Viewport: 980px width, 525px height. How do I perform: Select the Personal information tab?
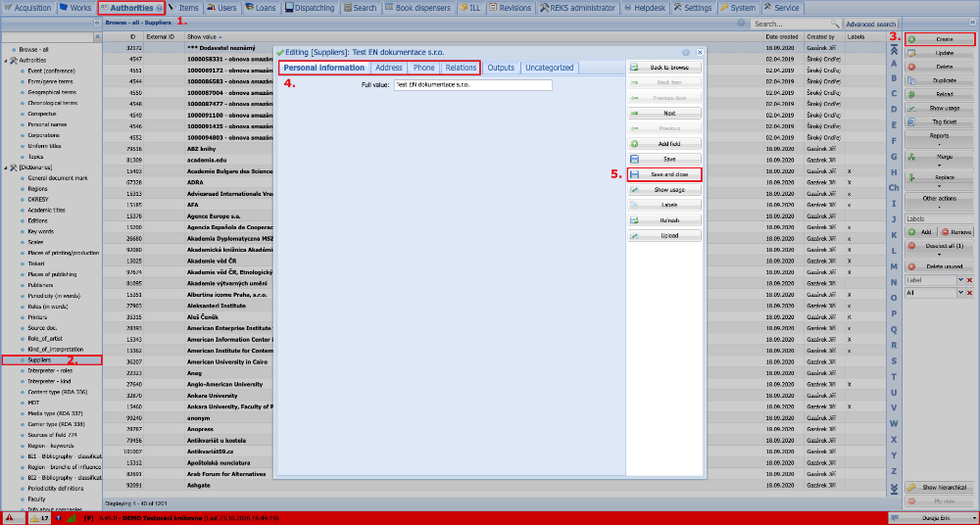point(323,68)
